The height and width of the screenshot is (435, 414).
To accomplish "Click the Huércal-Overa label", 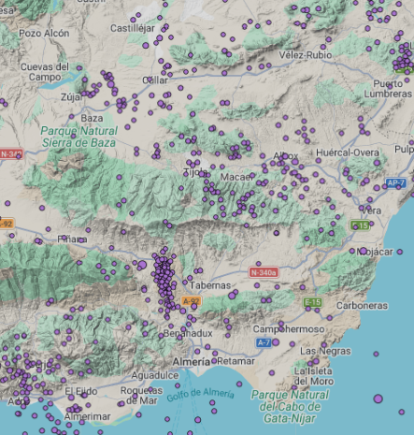I will pos(347,153).
